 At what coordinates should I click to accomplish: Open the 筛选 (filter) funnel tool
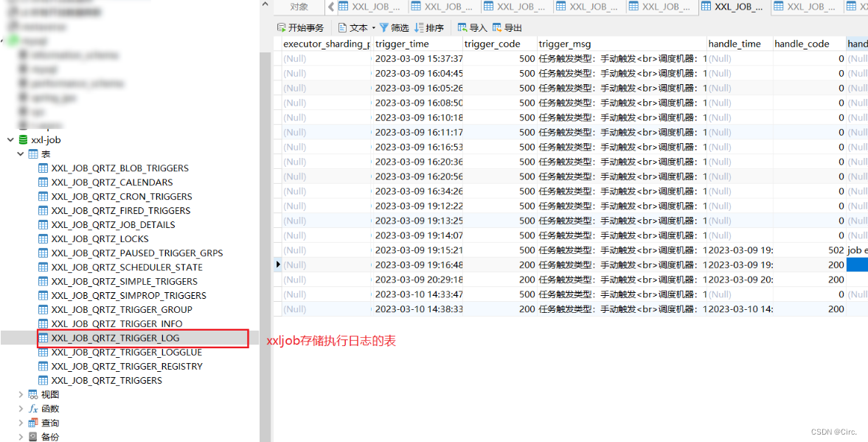pyautogui.click(x=384, y=28)
